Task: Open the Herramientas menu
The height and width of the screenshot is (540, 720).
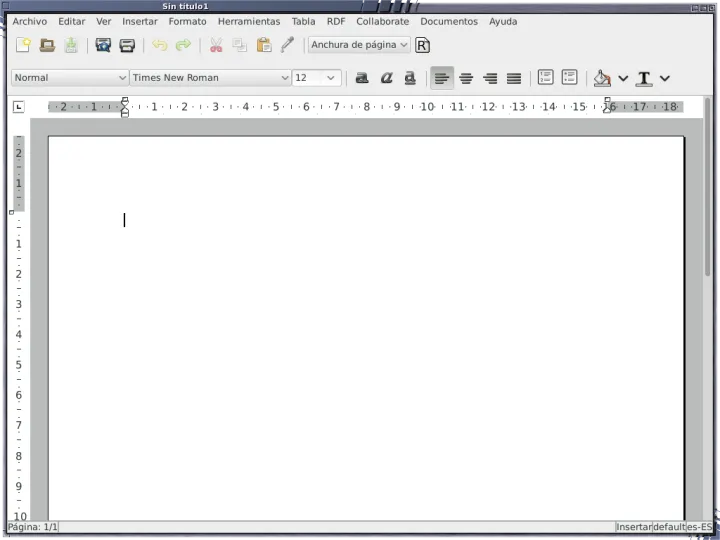Action: 249,21
